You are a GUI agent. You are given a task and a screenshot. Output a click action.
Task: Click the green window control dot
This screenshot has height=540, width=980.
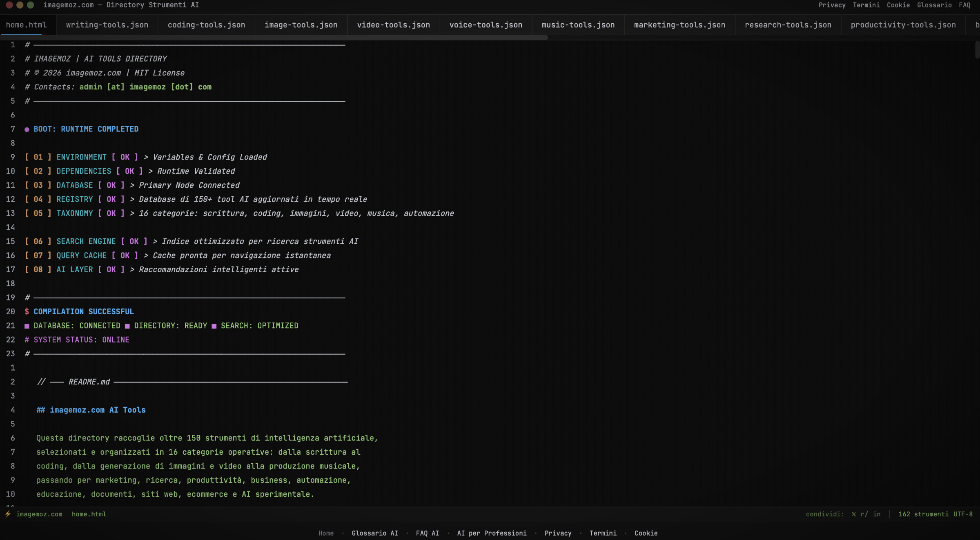(x=30, y=5)
